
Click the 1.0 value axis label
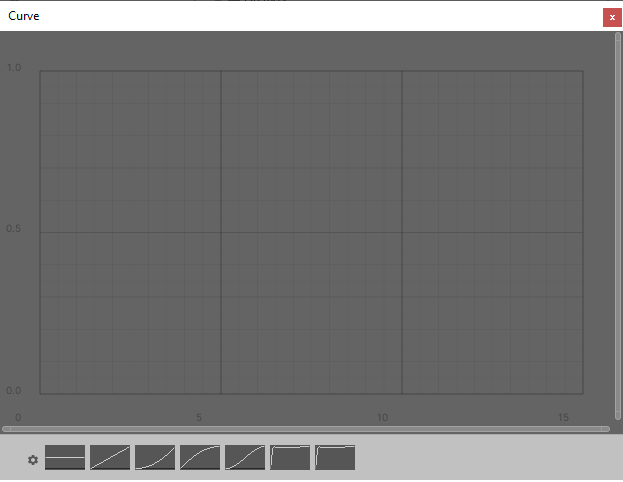[14, 68]
